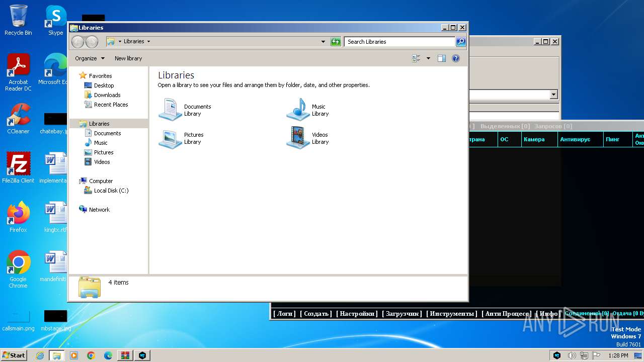This screenshot has height=362, width=644.
Task: Show the preview pane icon
Action: pyautogui.click(x=442, y=58)
